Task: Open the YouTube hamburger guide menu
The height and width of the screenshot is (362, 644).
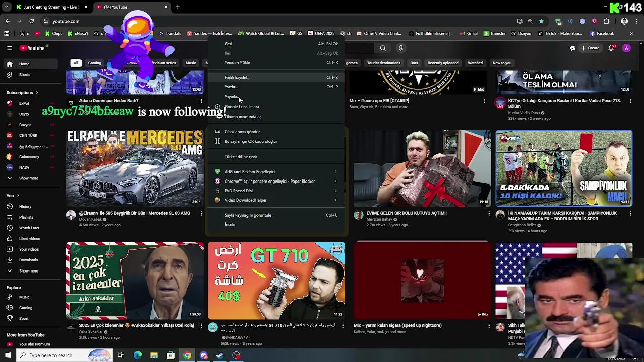Action: [x=10, y=48]
